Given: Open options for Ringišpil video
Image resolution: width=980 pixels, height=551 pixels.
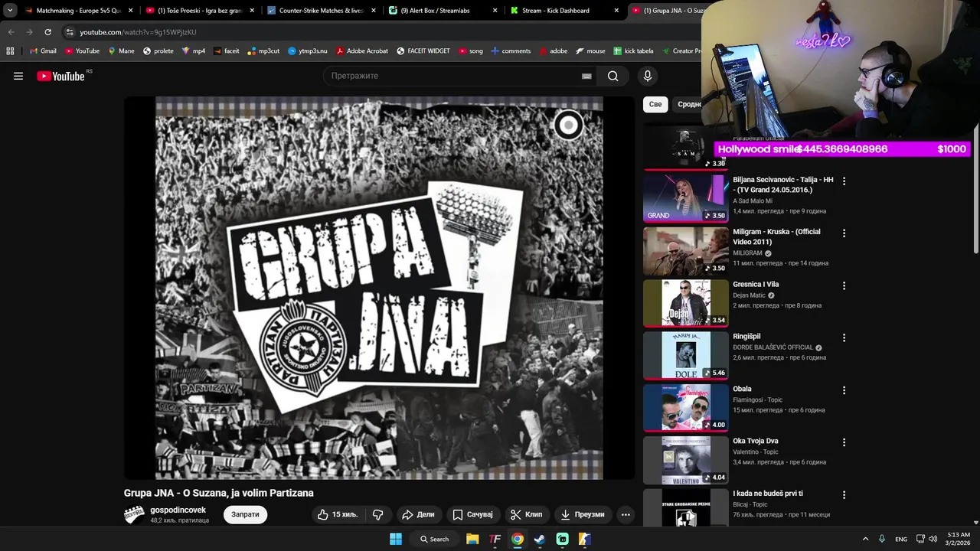Looking at the screenshot, I should pyautogui.click(x=844, y=337).
